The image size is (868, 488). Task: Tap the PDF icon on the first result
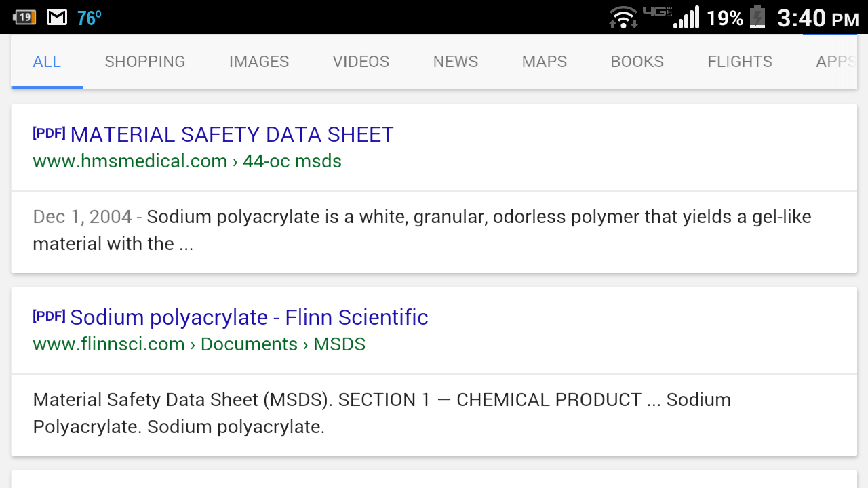[x=48, y=134]
